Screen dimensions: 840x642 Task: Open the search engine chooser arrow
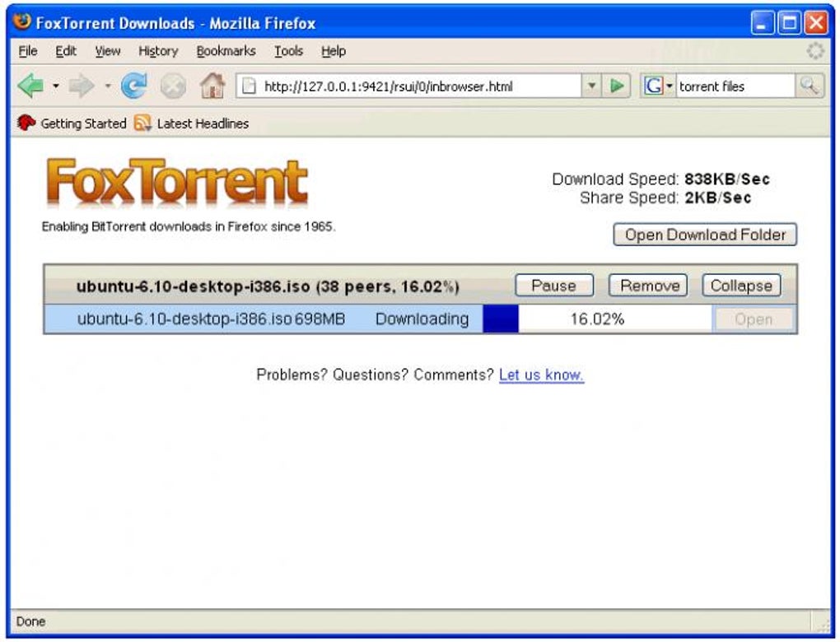(x=669, y=86)
